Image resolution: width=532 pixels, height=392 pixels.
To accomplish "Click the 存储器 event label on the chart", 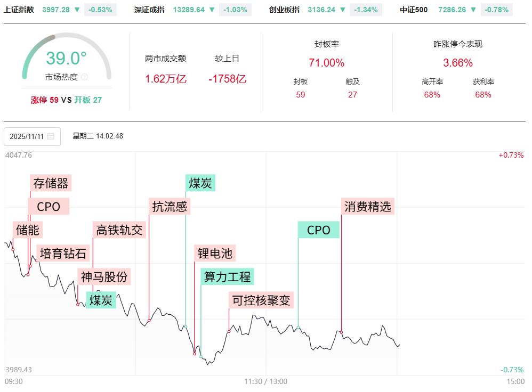I will click(x=51, y=183).
